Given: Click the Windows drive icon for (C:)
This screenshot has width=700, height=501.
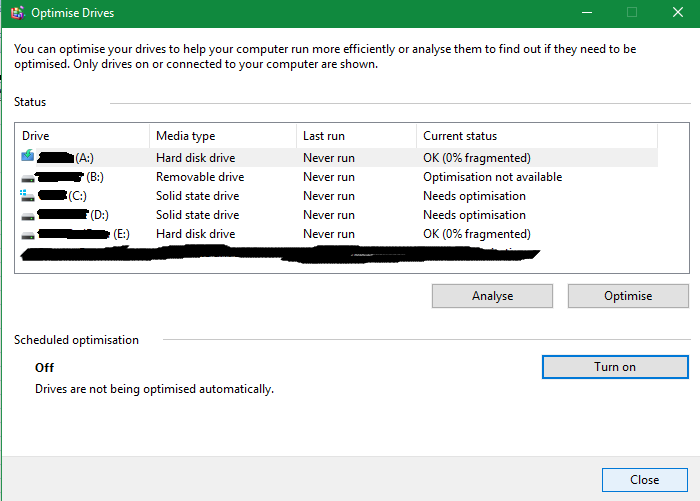Looking at the screenshot, I should click(x=27, y=196).
